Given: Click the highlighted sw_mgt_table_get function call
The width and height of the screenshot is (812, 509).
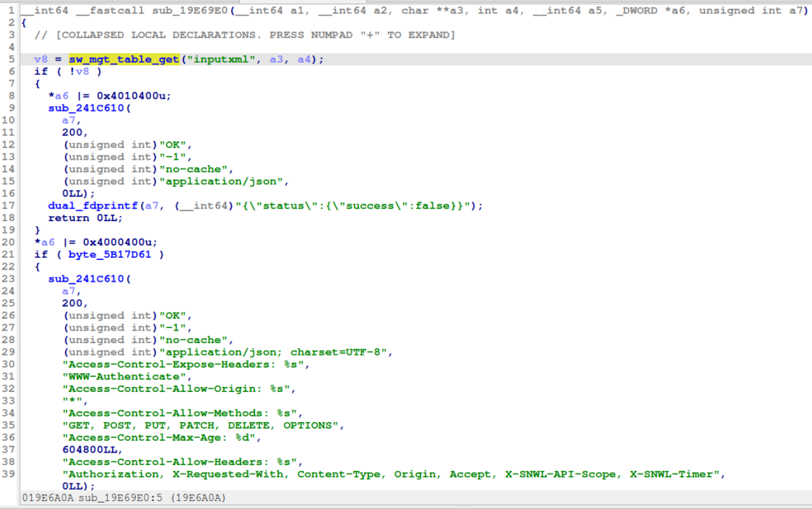Looking at the screenshot, I should 124,59.
